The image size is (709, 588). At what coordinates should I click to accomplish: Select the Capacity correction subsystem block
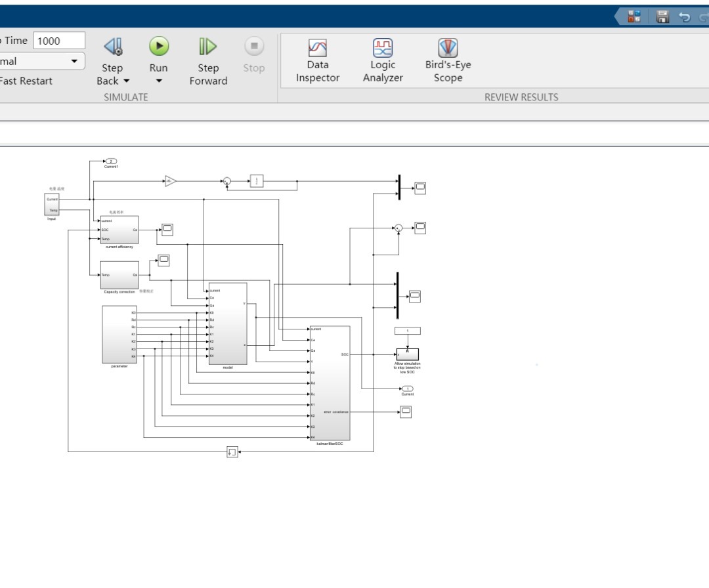[119, 275]
